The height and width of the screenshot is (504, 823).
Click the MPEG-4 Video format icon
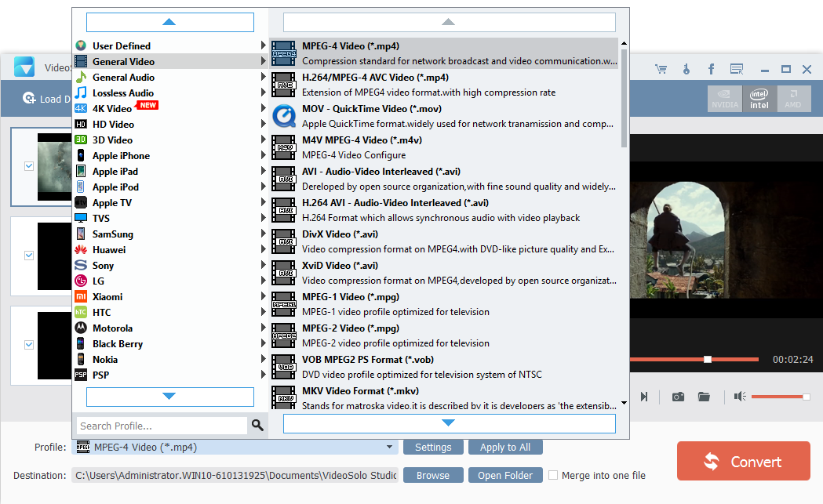(284, 53)
